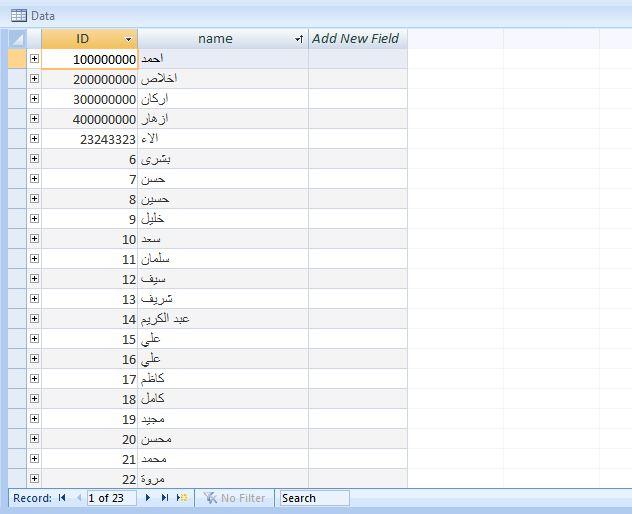Expand the row with ID 8
This screenshot has width=632, height=514.
(x=34, y=199)
